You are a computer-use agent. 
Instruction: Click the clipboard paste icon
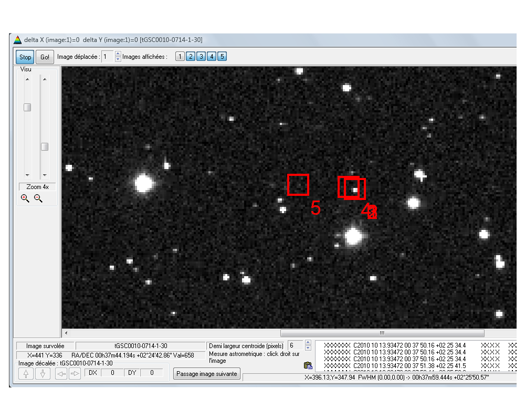[x=308, y=365]
